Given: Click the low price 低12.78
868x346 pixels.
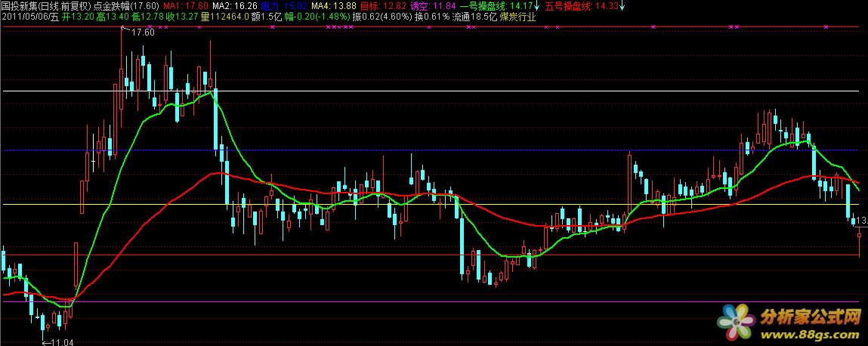Looking at the screenshot, I should 148,17.
